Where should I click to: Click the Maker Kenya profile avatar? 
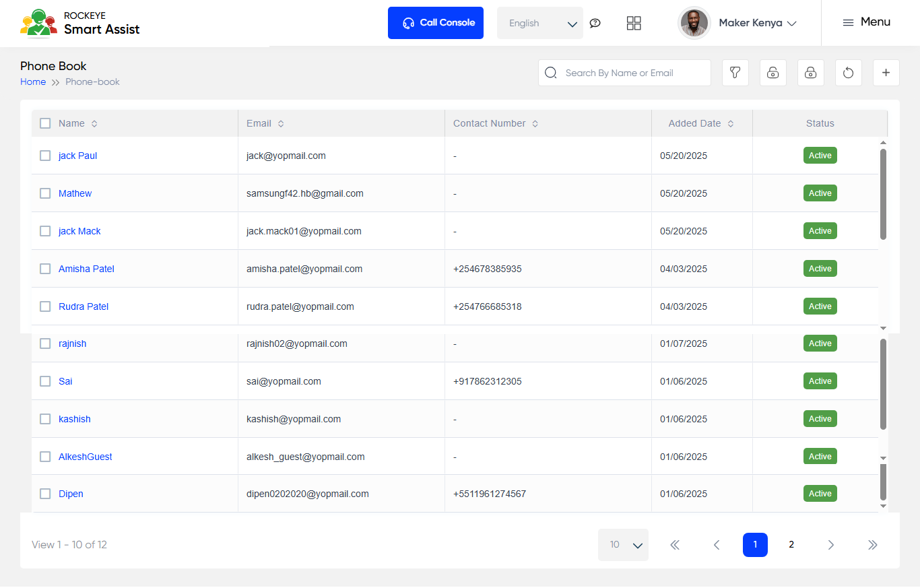click(694, 23)
